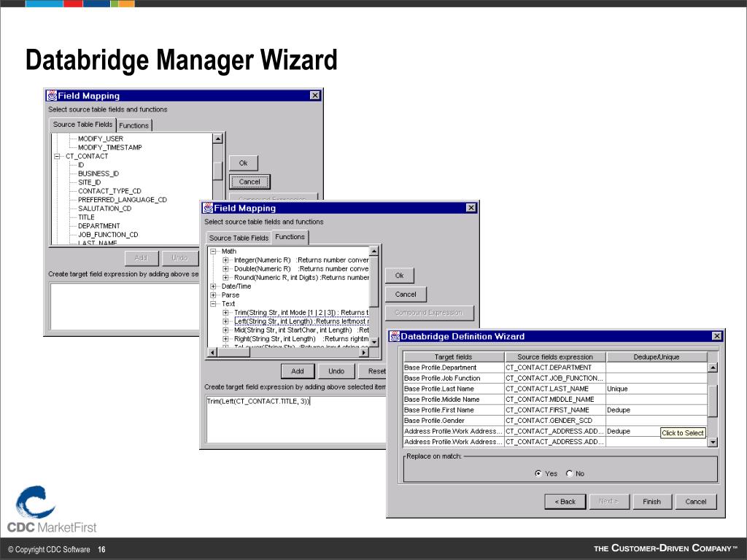This screenshot has height=560, width=747.
Task: Click Ok in the back Field Mapping window
Action: (244, 163)
